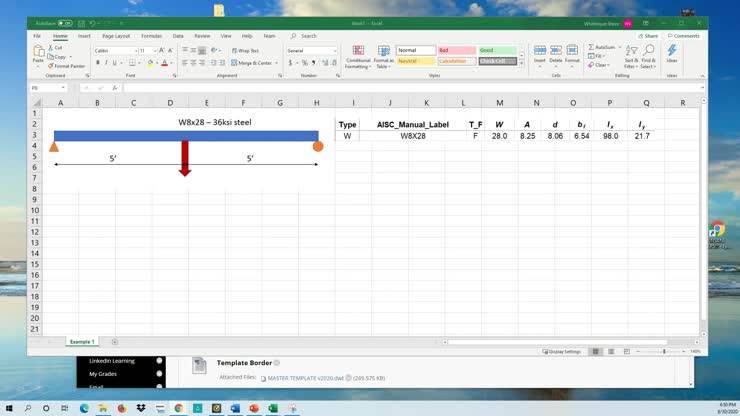Toggle Wrap Text on
The image size is (740, 416).
(x=244, y=50)
